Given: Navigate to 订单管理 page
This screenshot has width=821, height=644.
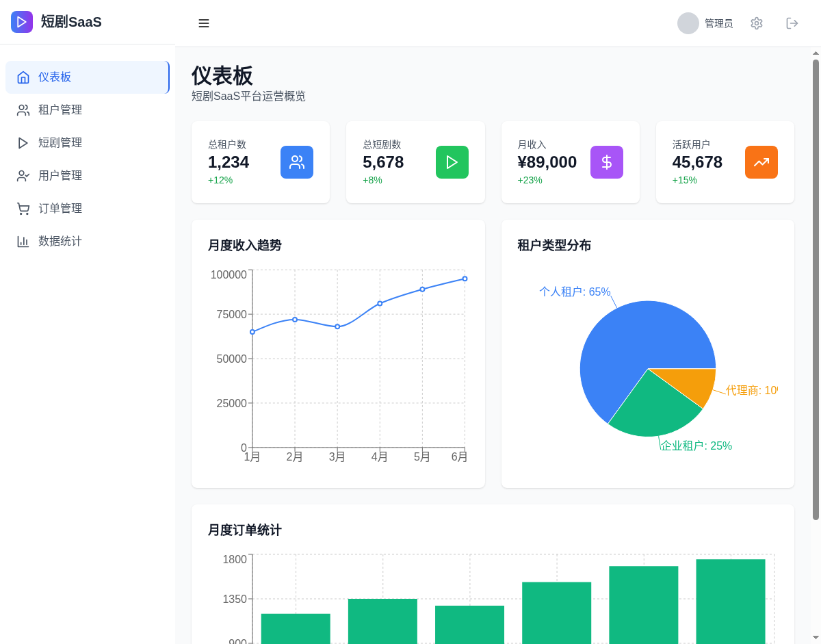Looking at the screenshot, I should click(x=60, y=209).
